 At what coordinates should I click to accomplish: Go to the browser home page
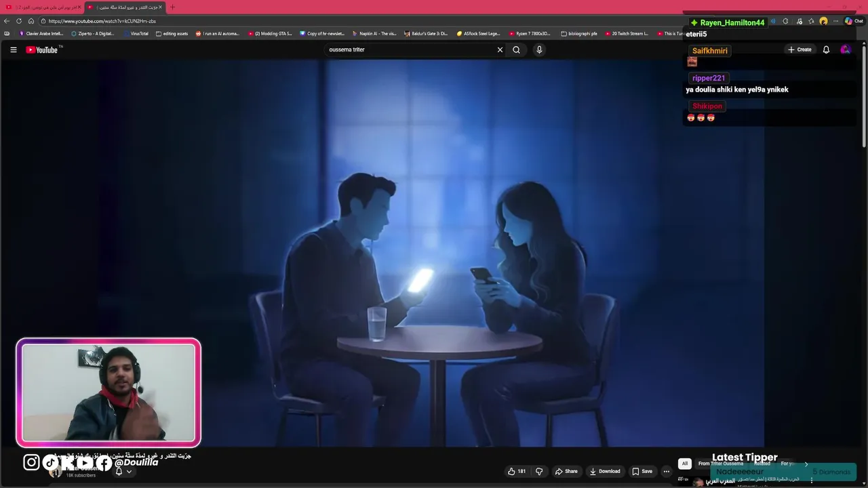point(31,21)
